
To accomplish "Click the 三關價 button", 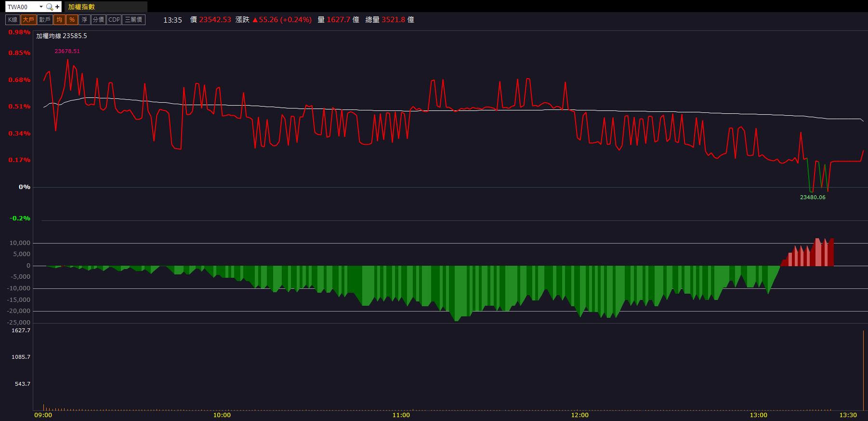I will click(x=133, y=20).
